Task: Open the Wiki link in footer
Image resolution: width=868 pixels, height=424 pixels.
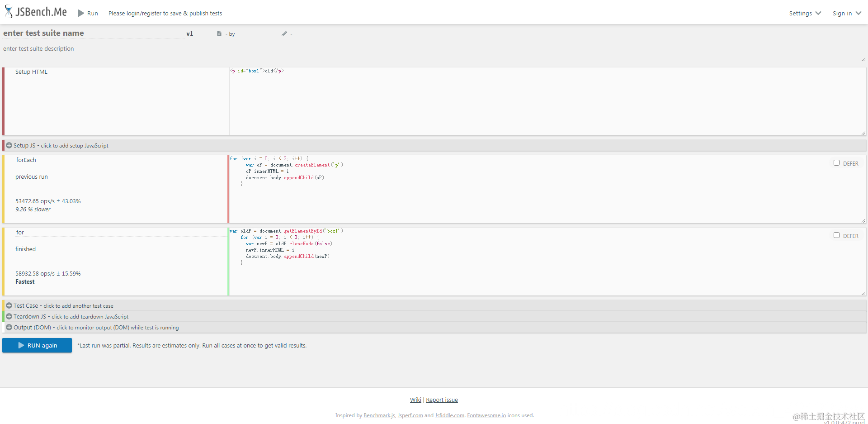Action: pos(415,400)
